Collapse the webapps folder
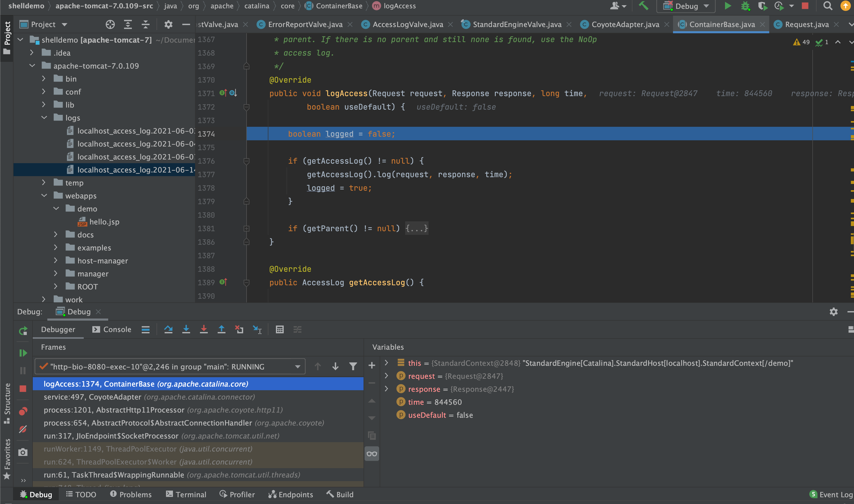 click(44, 196)
